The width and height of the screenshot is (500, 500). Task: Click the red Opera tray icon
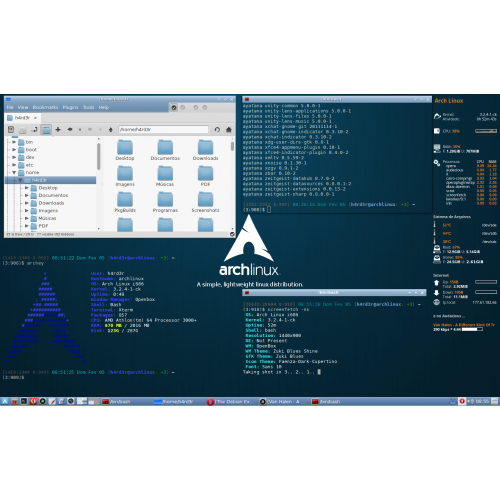pos(462,401)
